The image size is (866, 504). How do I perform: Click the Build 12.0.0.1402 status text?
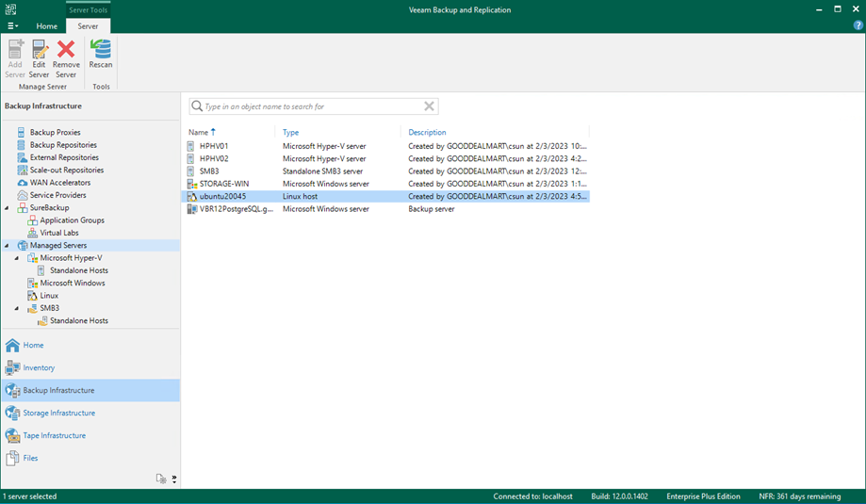coord(619,496)
